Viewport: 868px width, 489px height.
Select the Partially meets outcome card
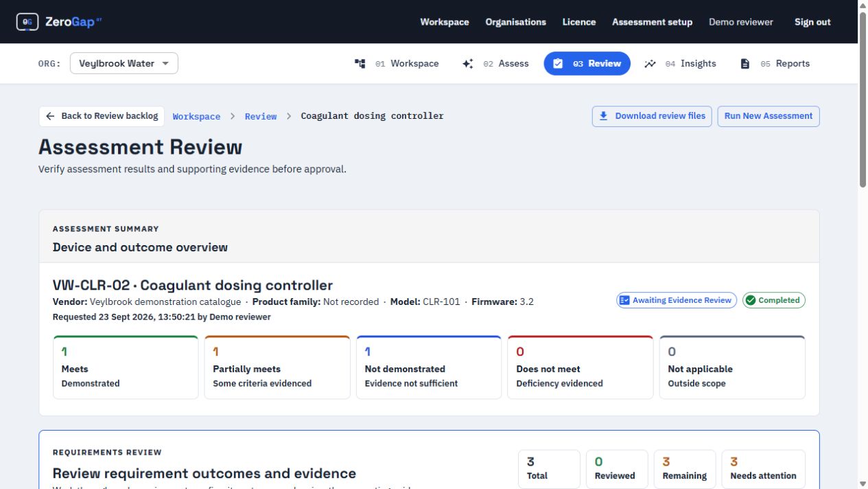pos(277,367)
